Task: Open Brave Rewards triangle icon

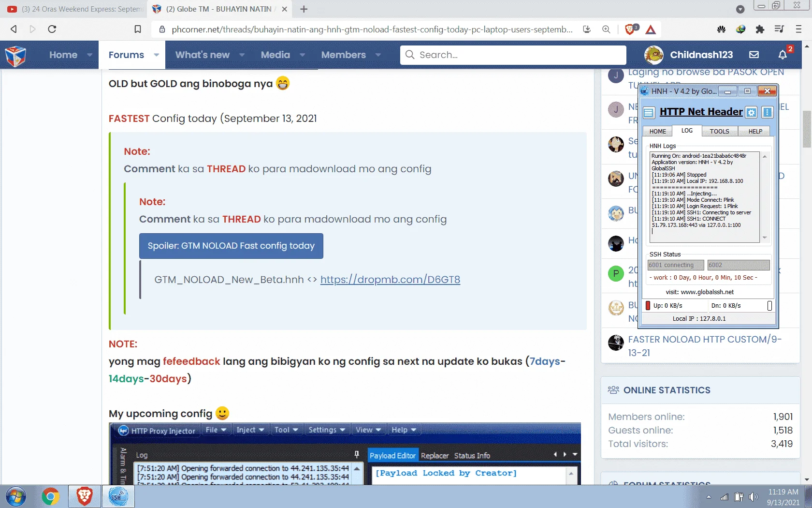Action: pos(651,30)
